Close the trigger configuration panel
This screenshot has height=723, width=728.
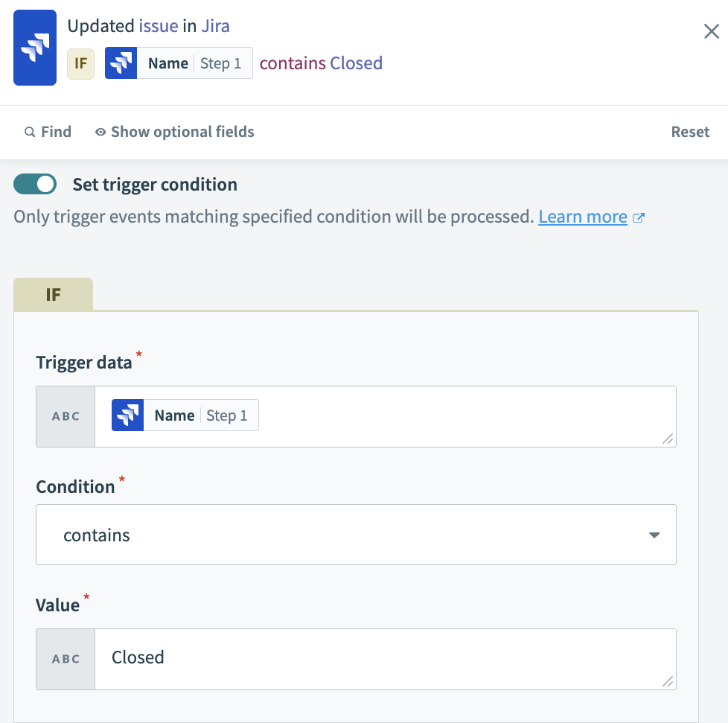tap(711, 31)
